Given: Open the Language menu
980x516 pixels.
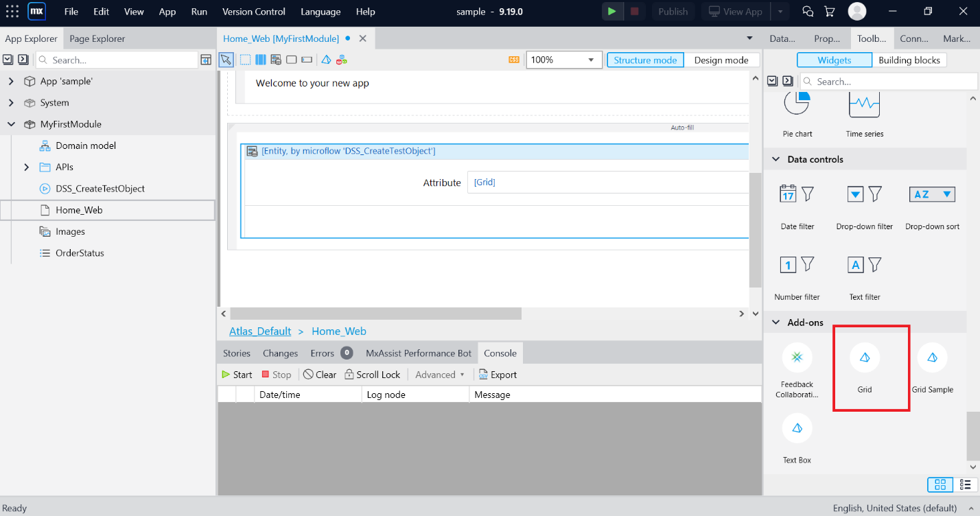Looking at the screenshot, I should [x=320, y=12].
